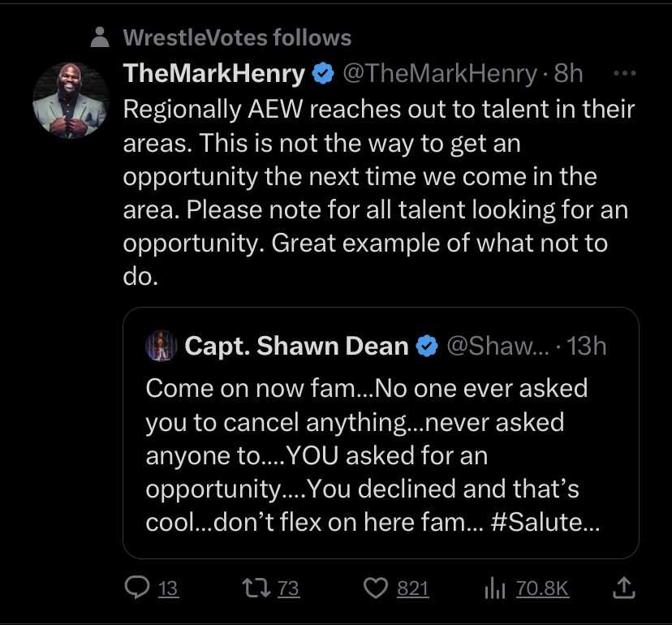Open view analytics bar chart icon
672x625 pixels.
495,588
